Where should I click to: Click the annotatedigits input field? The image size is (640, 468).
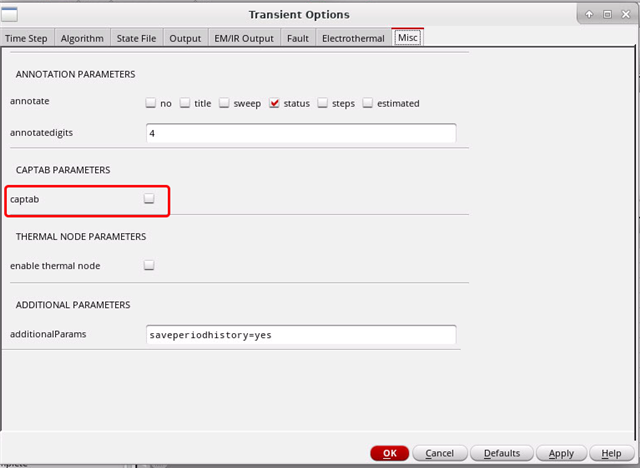(300, 133)
